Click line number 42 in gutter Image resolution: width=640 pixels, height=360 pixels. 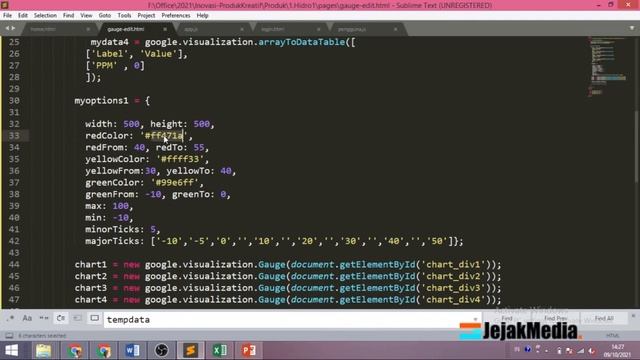coord(14,241)
